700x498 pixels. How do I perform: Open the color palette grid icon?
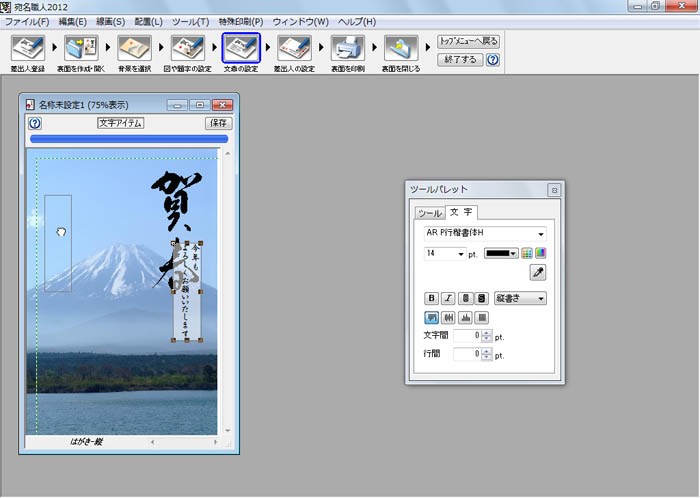[528, 254]
